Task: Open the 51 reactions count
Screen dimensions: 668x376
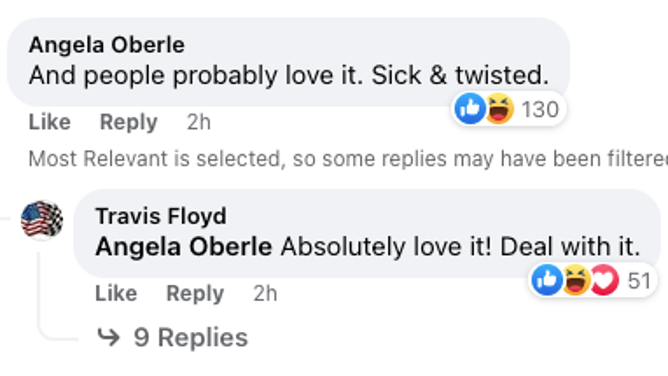Action: tap(639, 281)
